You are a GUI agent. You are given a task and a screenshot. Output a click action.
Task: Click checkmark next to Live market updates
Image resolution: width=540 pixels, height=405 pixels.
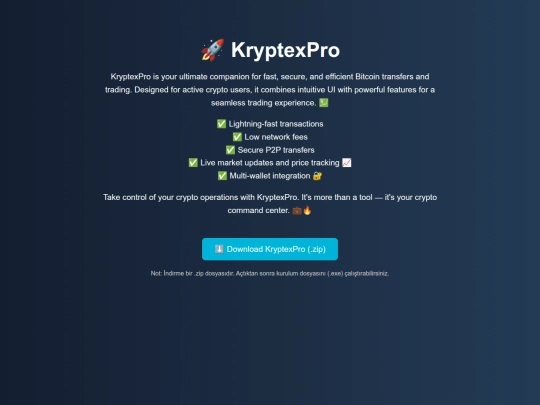pyautogui.click(x=193, y=163)
